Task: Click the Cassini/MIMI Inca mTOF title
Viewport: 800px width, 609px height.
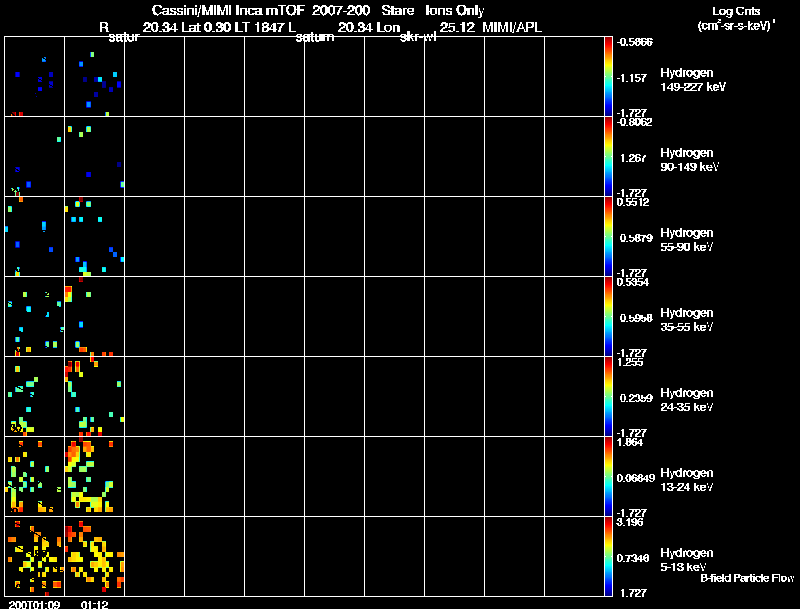Action: point(228,10)
